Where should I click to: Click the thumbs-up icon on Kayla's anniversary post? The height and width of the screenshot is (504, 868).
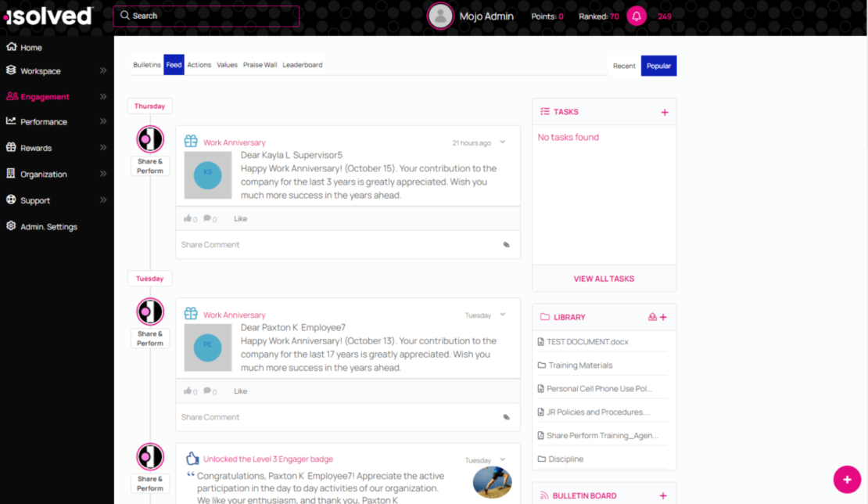coord(188,218)
